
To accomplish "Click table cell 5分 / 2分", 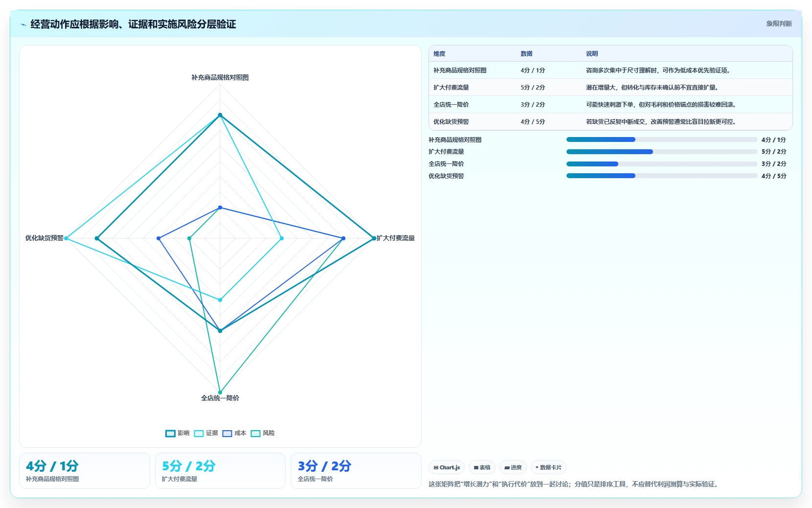I will coord(533,88).
